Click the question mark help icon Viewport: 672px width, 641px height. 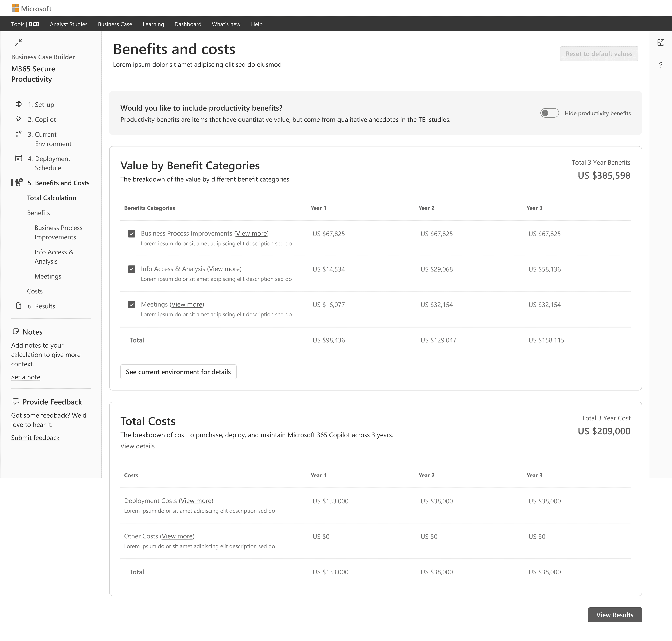[661, 65]
